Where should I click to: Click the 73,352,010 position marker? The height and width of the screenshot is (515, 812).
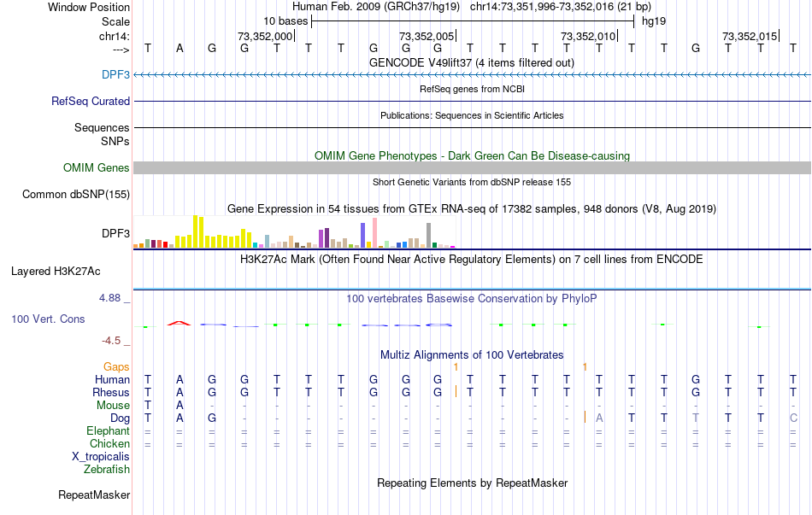coord(588,36)
